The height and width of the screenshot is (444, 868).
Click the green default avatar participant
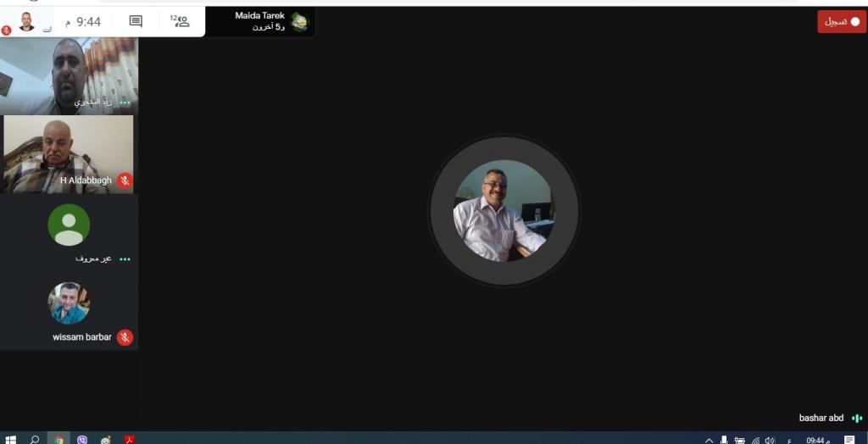69,225
